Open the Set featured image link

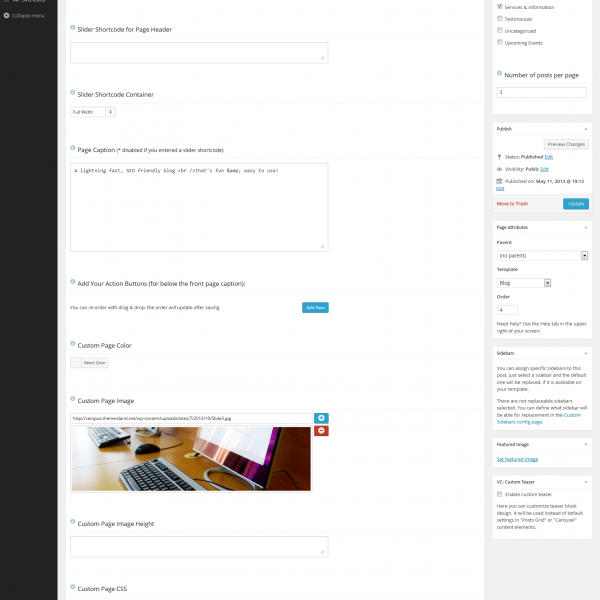pyautogui.click(x=517, y=459)
